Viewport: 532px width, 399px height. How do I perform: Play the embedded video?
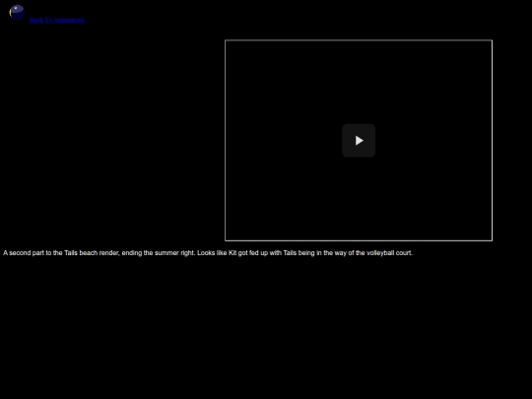(359, 141)
